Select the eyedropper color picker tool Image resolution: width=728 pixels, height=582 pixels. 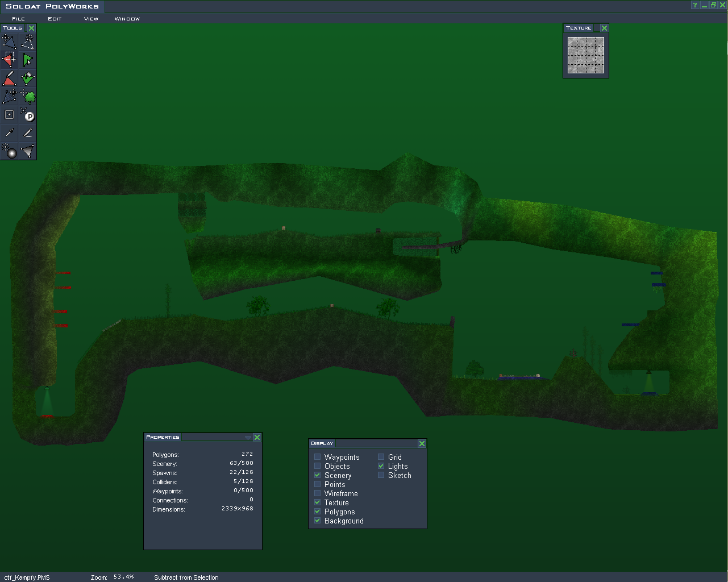click(9, 132)
